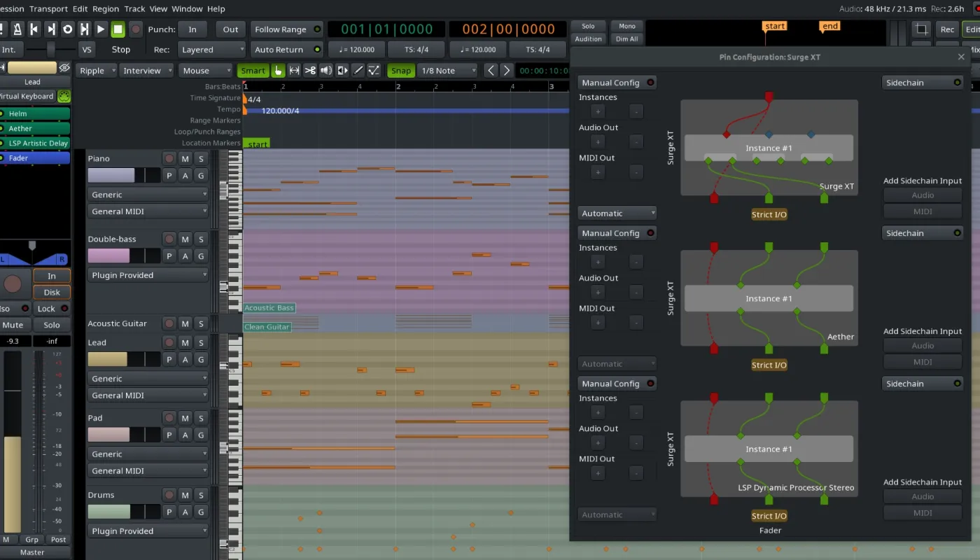The width and height of the screenshot is (980, 560).
Task: Open the Track menu
Action: (134, 9)
